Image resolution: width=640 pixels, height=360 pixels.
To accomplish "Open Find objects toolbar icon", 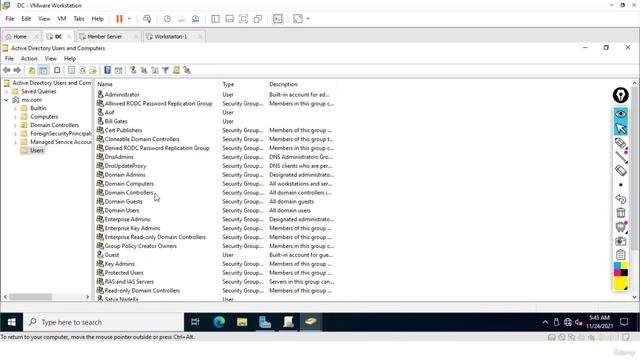I will click(x=176, y=70).
